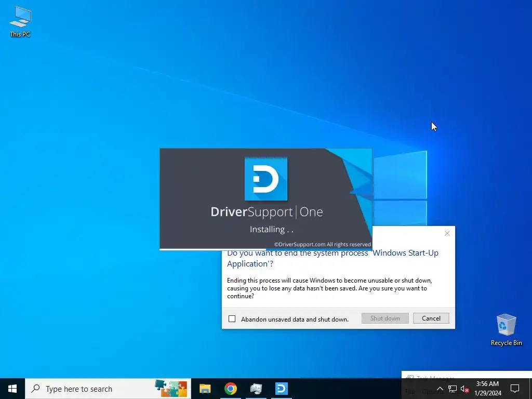
Task: Click ©DriverSupport.com All rights reserved text
Action: click(x=322, y=244)
